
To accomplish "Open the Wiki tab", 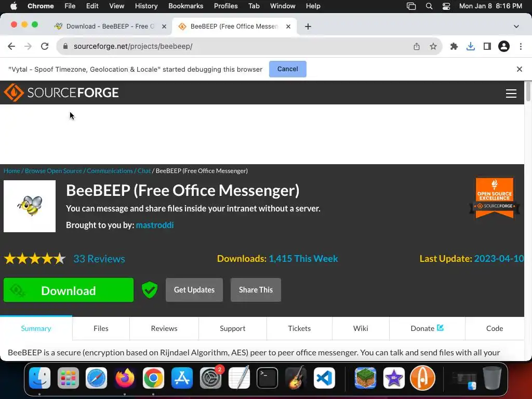I will [x=361, y=328].
